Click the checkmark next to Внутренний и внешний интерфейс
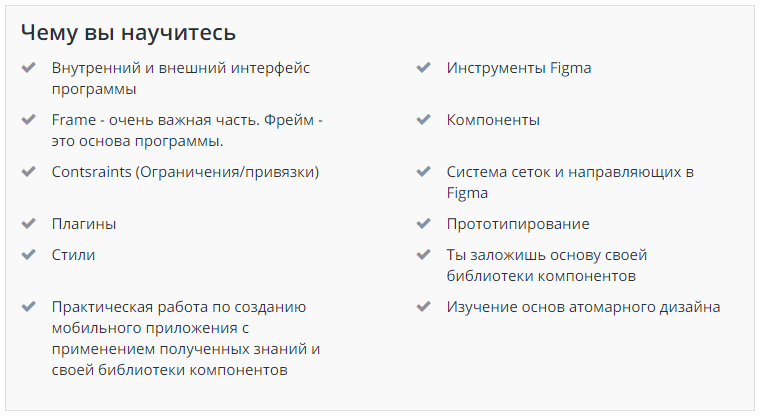 click(28, 69)
